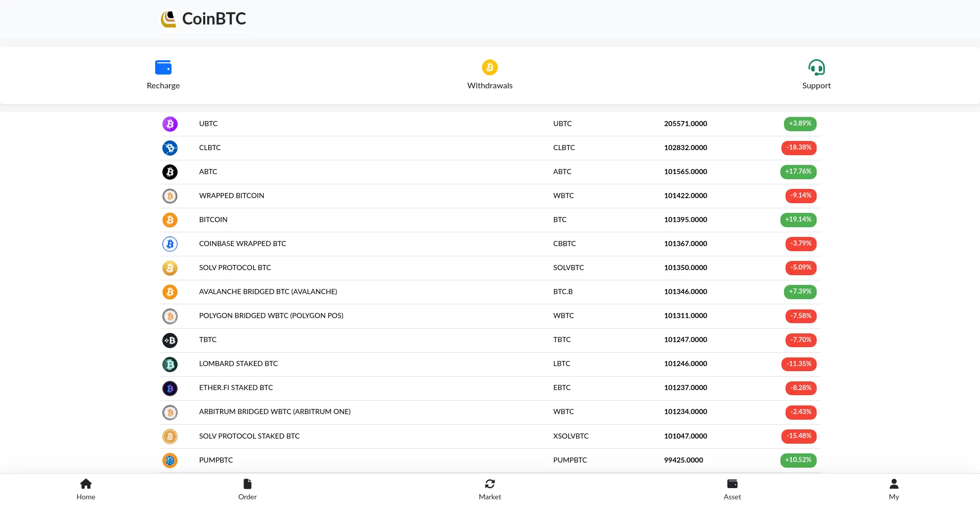This screenshot has width=980, height=507.
Task: Select the -2.43% badge
Action: (801, 412)
